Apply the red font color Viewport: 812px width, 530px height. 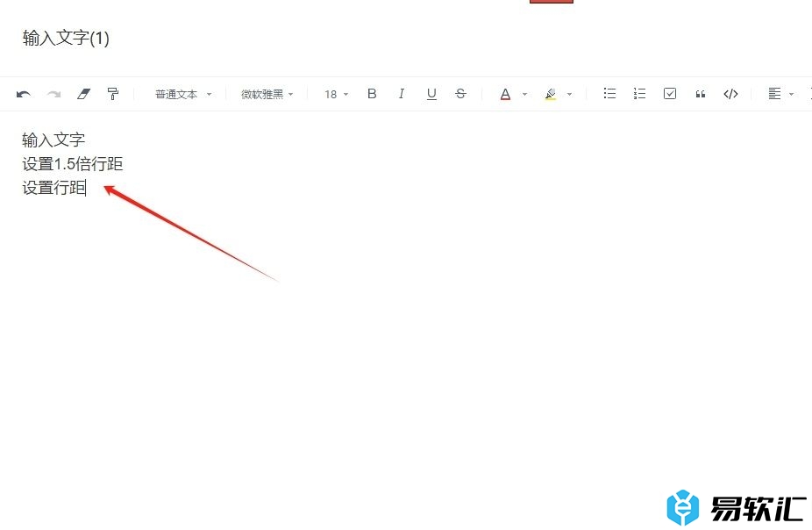505,94
